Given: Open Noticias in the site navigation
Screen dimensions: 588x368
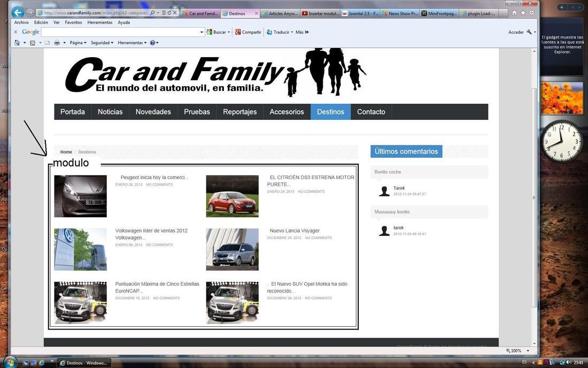Looking at the screenshot, I should click(110, 112).
